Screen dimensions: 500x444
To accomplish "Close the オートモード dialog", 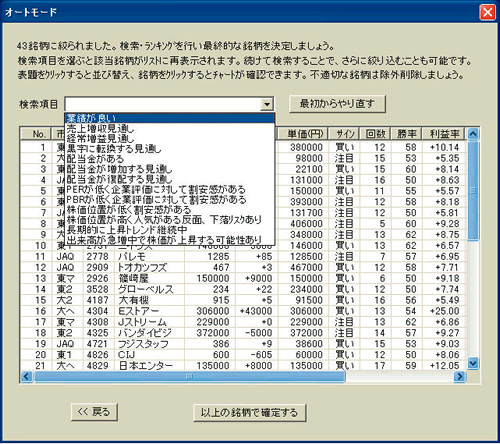I will 487,13.
